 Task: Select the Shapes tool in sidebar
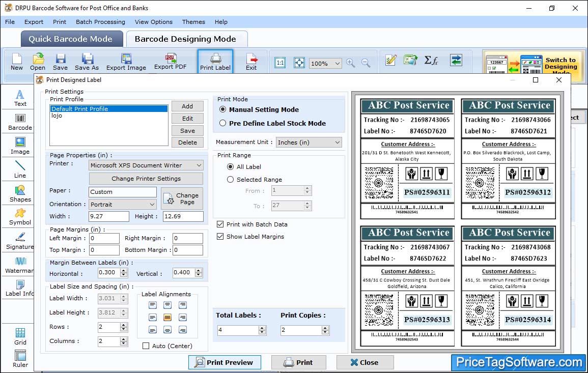[20, 194]
